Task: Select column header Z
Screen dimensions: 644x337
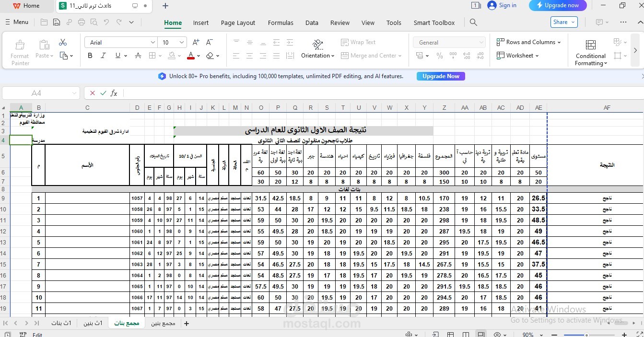Action: coord(445,108)
